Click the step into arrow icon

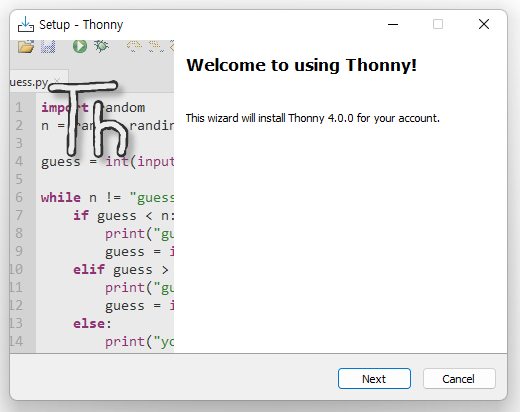coord(156,46)
